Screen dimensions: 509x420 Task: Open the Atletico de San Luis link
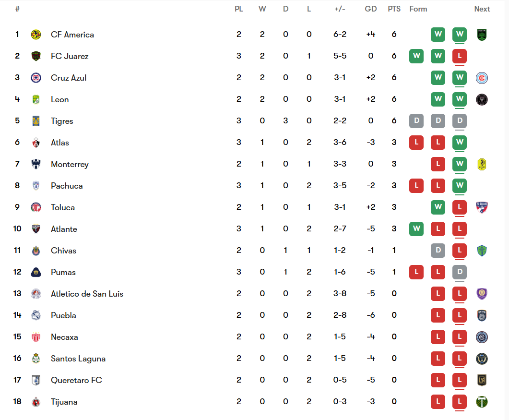coord(87,294)
